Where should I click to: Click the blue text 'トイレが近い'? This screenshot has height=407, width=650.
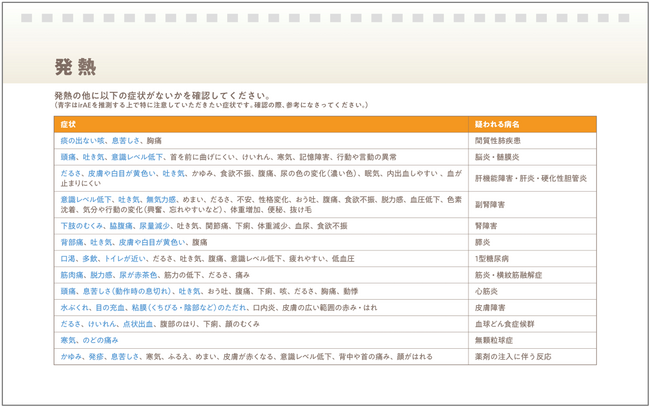click(x=125, y=259)
